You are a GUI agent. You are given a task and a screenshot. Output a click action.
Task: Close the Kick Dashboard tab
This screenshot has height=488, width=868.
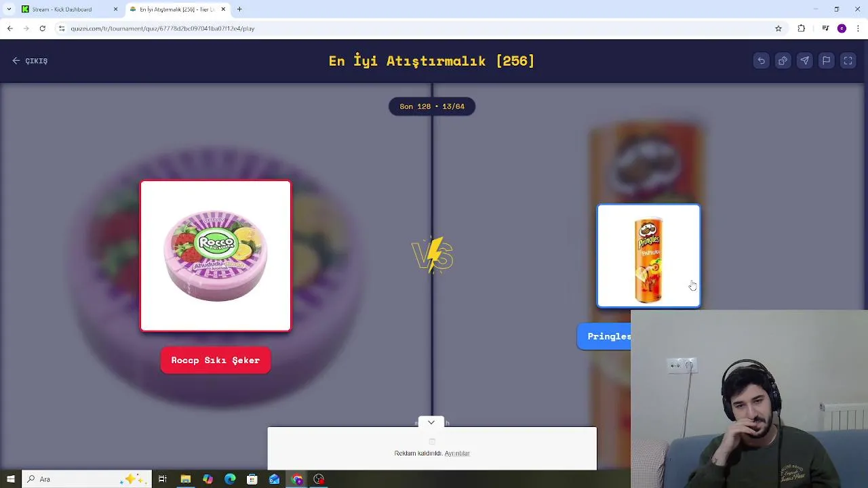(115, 9)
